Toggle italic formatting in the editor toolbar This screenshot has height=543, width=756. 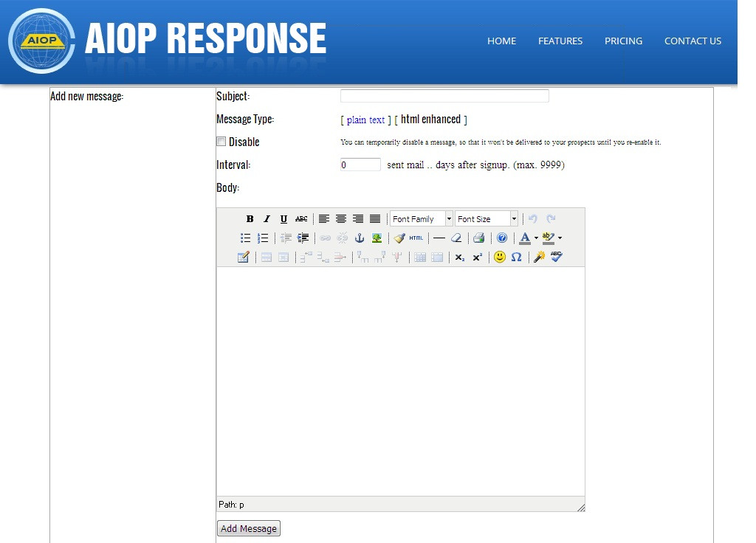267,218
